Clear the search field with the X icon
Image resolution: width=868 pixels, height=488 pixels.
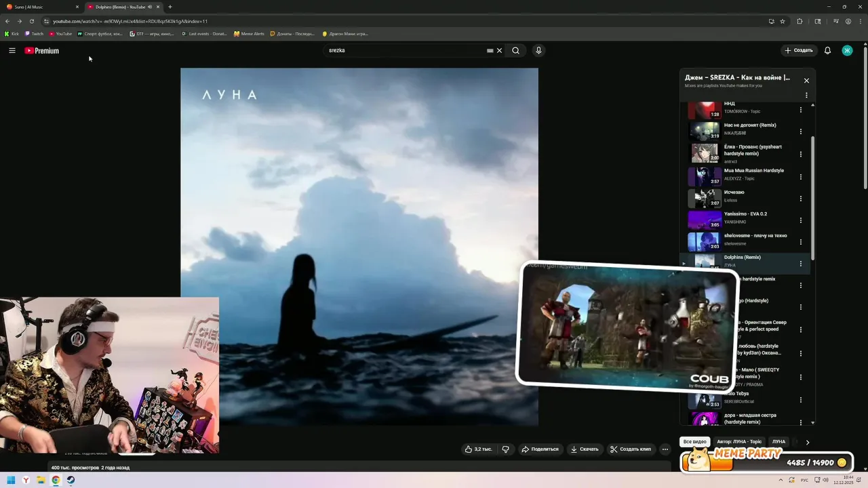(x=499, y=50)
